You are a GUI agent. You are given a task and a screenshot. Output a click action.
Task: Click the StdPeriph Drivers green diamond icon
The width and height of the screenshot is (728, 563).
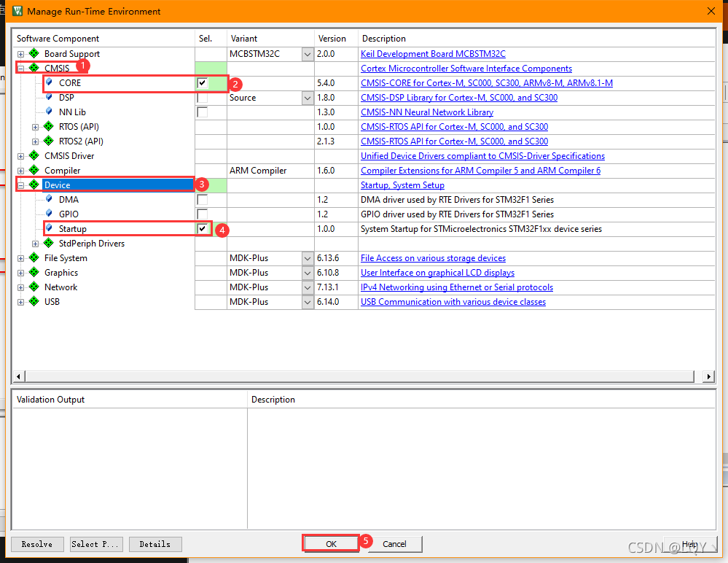point(48,243)
